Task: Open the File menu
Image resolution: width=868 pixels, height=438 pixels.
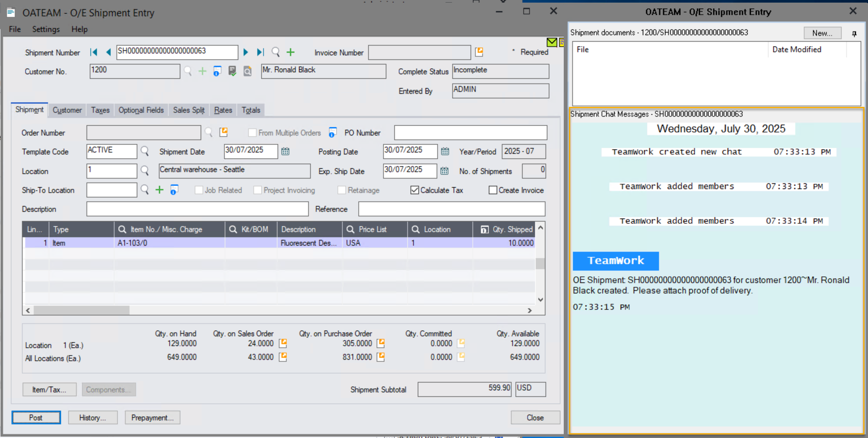Action: coord(15,29)
